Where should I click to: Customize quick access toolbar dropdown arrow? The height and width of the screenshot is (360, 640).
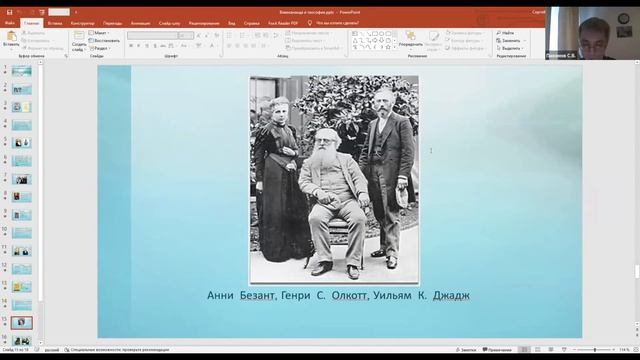click(x=76, y=12)
